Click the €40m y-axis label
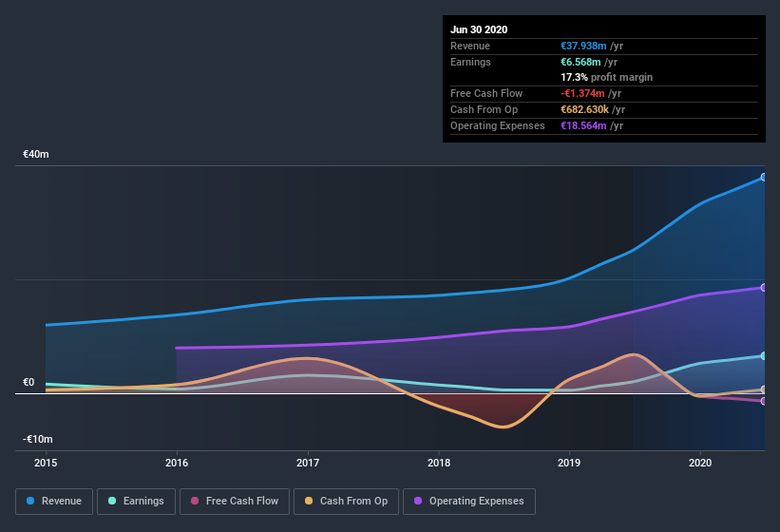The image size is (780, 532). 36,154
